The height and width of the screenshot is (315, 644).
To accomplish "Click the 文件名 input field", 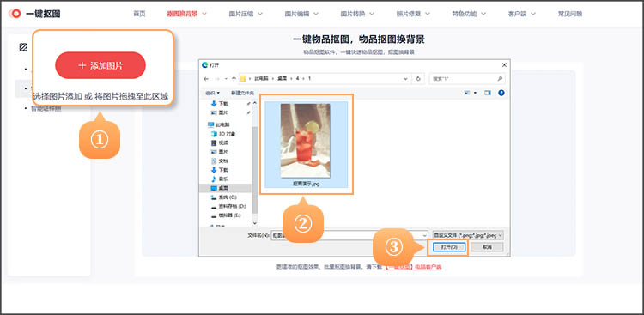I will pyautogui.click(x=349, y=236).
